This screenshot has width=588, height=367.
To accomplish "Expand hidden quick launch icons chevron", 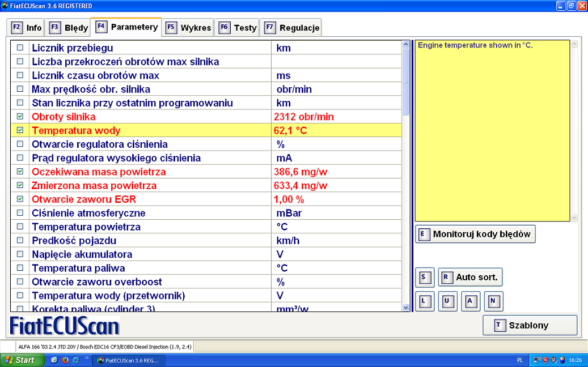I will coord(87,359).
